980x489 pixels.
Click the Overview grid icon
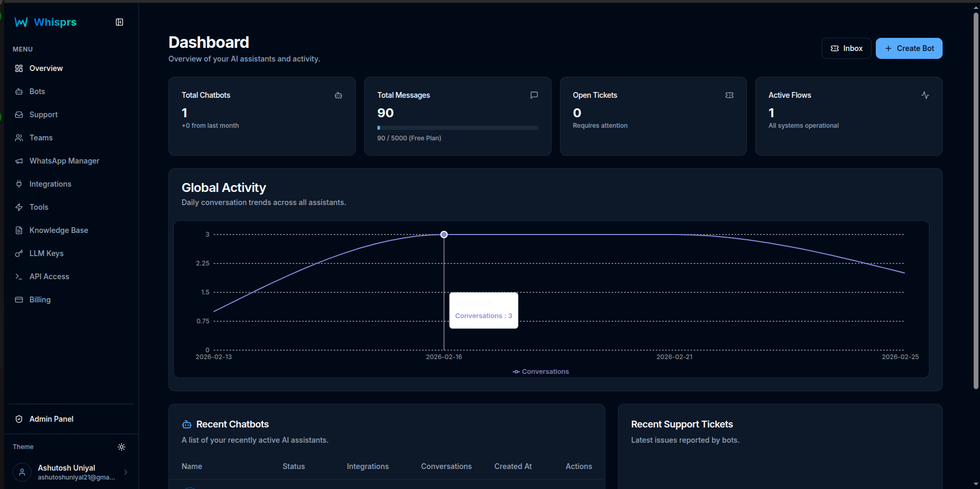(19, 68)
